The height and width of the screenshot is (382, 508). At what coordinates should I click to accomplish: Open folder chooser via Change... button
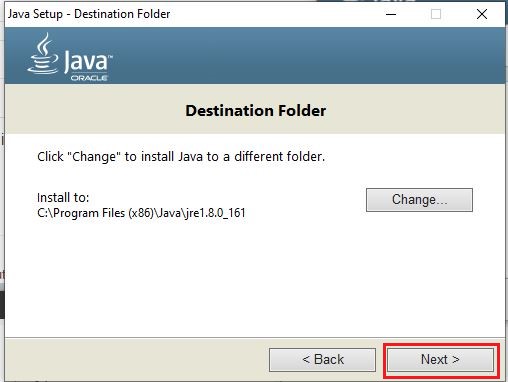[419, 200]
